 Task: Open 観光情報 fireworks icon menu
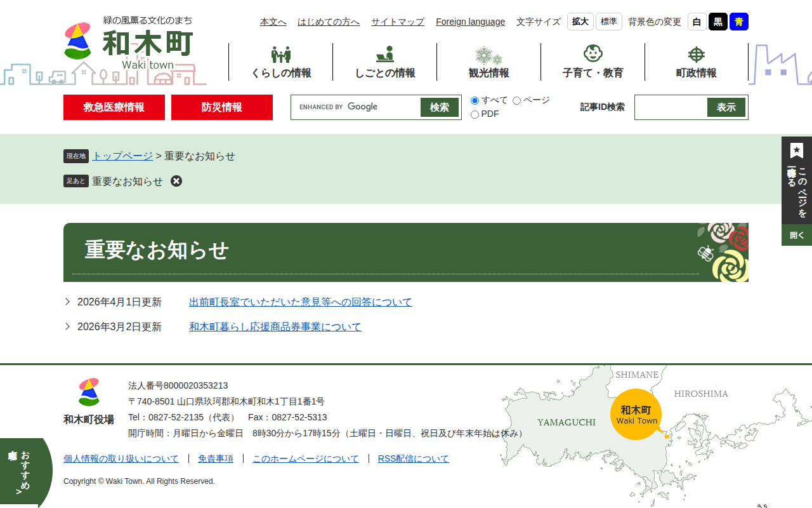[x=488, y=55]
